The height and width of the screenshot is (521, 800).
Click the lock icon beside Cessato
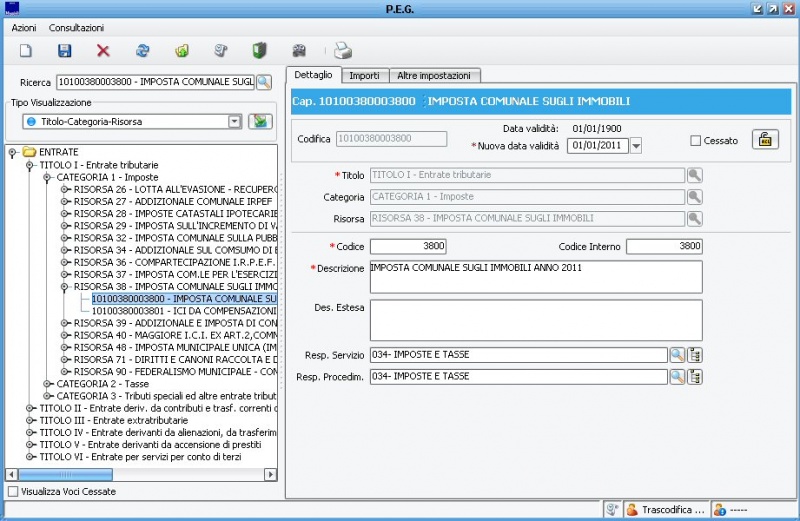pos(765,140)
